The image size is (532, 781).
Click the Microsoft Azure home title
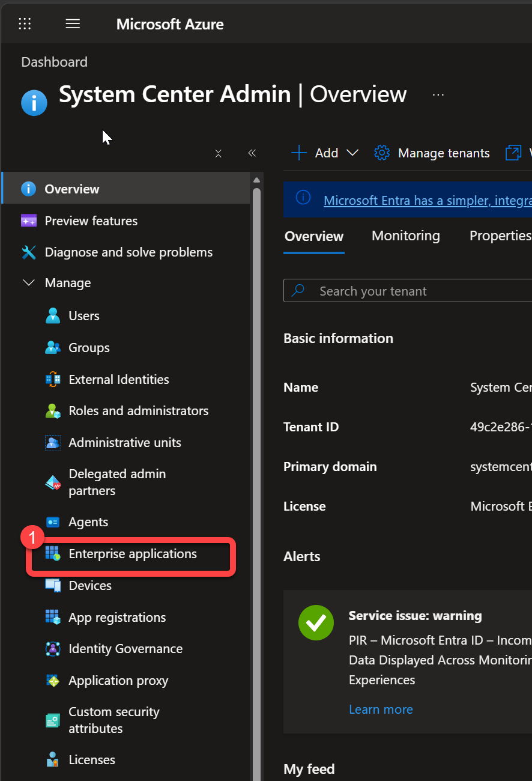pyautogui.click(x=170, y=24)
